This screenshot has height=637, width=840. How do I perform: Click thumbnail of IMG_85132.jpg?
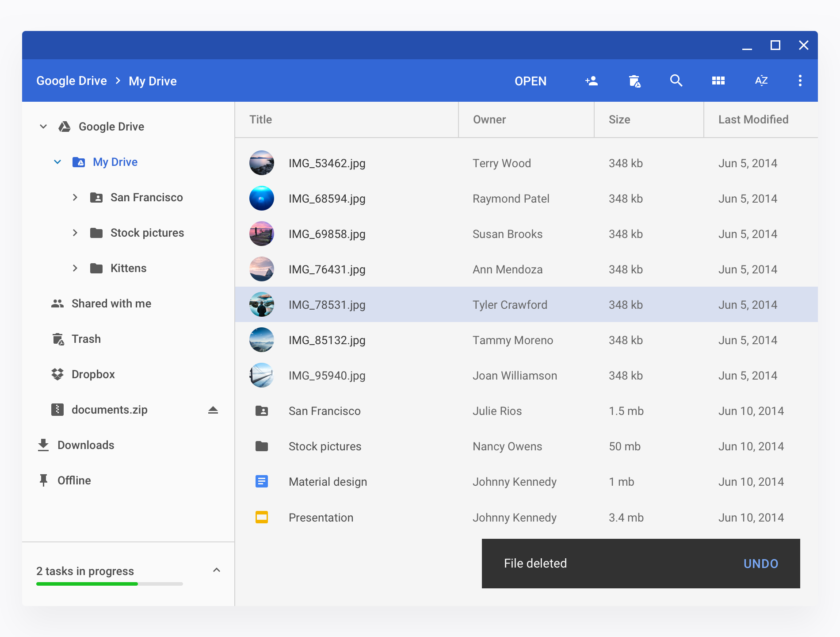point(262,340)
